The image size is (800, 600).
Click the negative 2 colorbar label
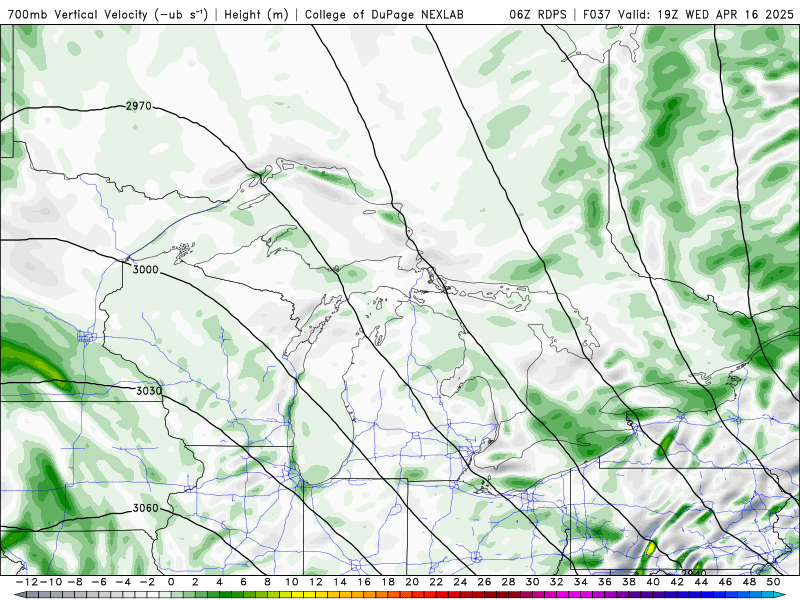(x=147, y=582)
